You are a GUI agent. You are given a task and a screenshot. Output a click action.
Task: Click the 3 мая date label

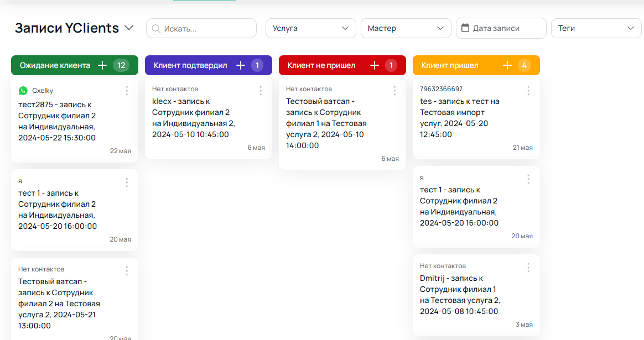click(x=524, y=325)
